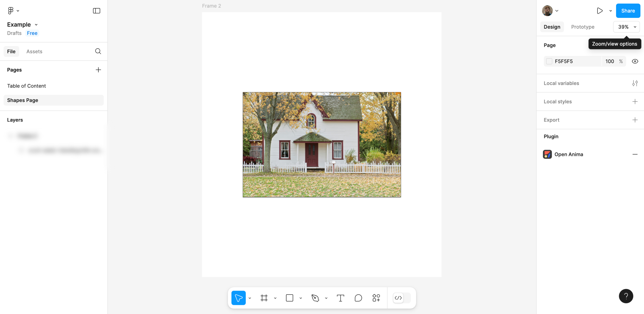Switch to the File tab
This screenshot has height=314, width=644.
pos(11,51)
